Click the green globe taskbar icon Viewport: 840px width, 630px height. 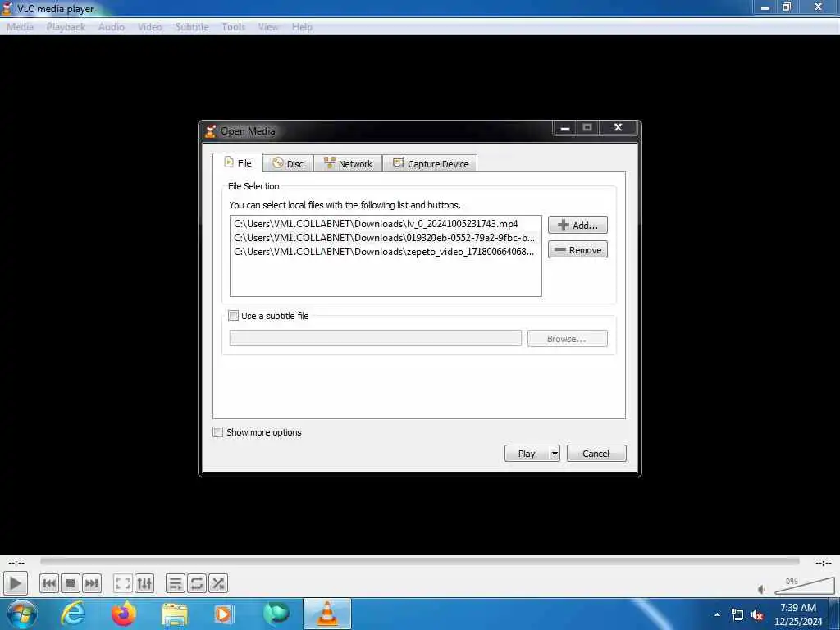[x=276, y=614]
